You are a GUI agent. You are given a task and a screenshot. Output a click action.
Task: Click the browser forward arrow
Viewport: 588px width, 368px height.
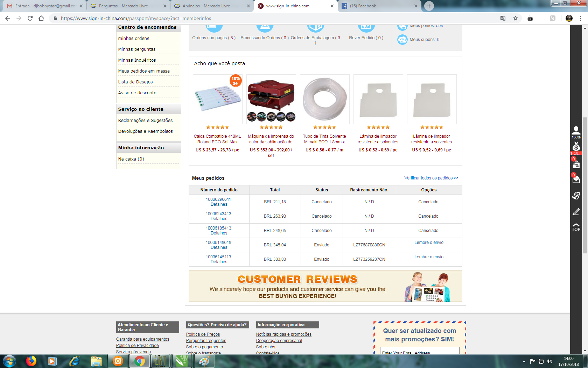[x=19, y=18]
